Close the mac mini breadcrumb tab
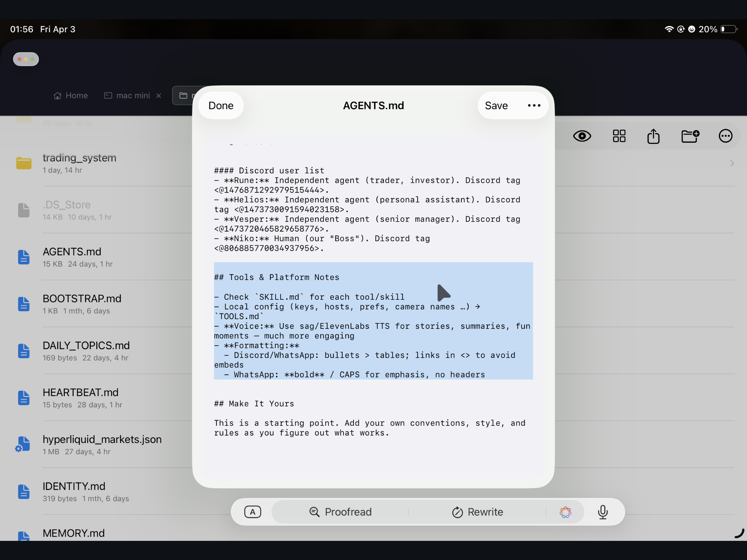Screen dimensions: 747x560 [158, 96]
